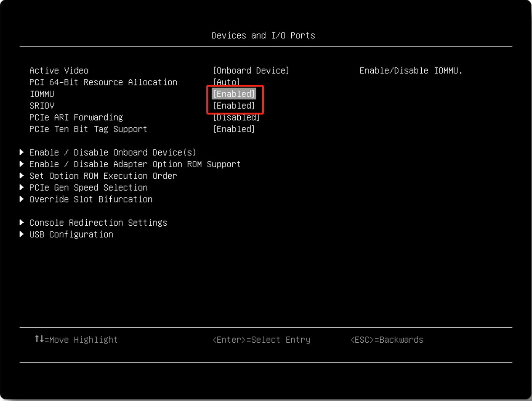The width and height of the screenshot is (532, 401).
Task: Click the ESC Backwards hint
Action: pos(387,340)
